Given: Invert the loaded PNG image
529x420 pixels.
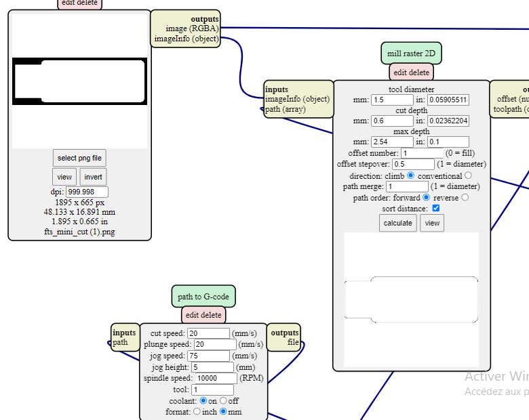Looking at the screenshot, I should pyautogui.click(x=93, y=177).
